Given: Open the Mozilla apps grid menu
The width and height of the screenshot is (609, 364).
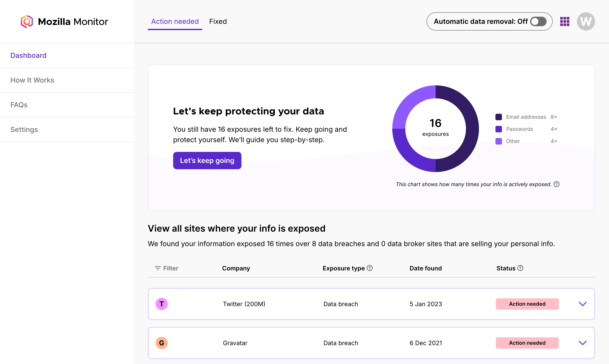Looking at the screenshot, I should [x=565, y=22].
